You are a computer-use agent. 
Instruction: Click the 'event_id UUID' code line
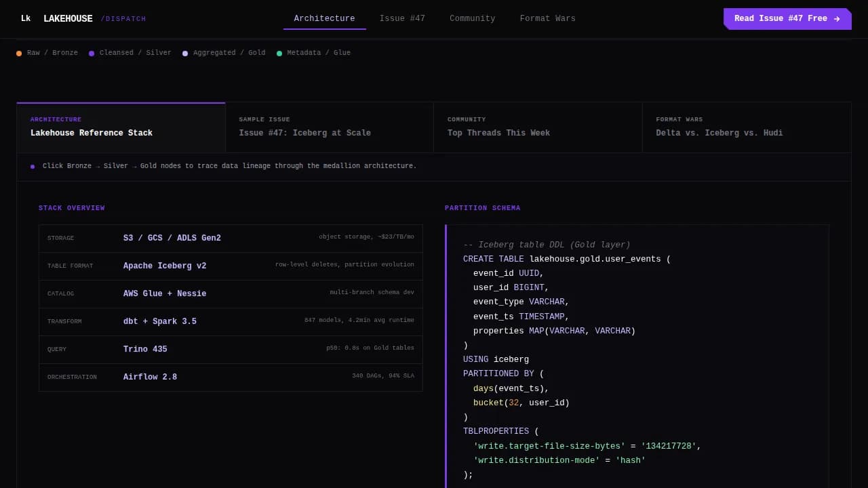click(509, 273)
